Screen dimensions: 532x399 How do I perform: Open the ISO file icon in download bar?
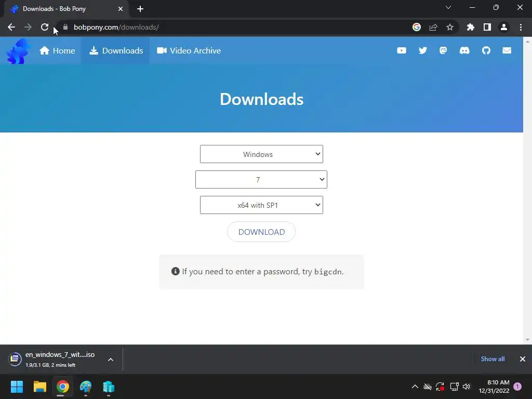[15, 359]
